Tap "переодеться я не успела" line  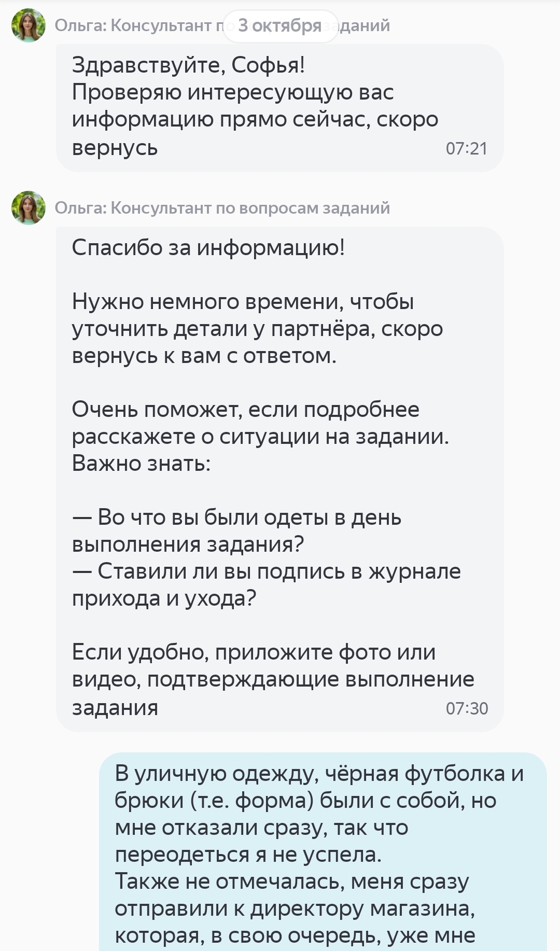[x=248, y=854]
